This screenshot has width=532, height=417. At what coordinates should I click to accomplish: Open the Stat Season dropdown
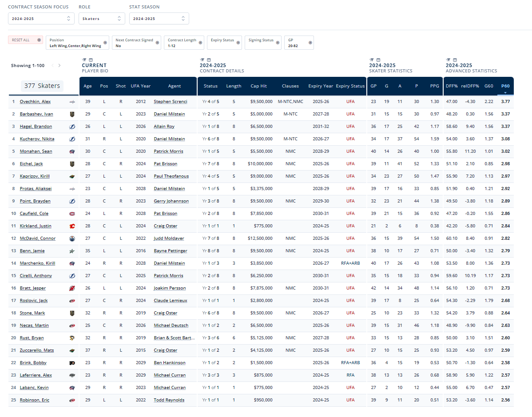159,19
